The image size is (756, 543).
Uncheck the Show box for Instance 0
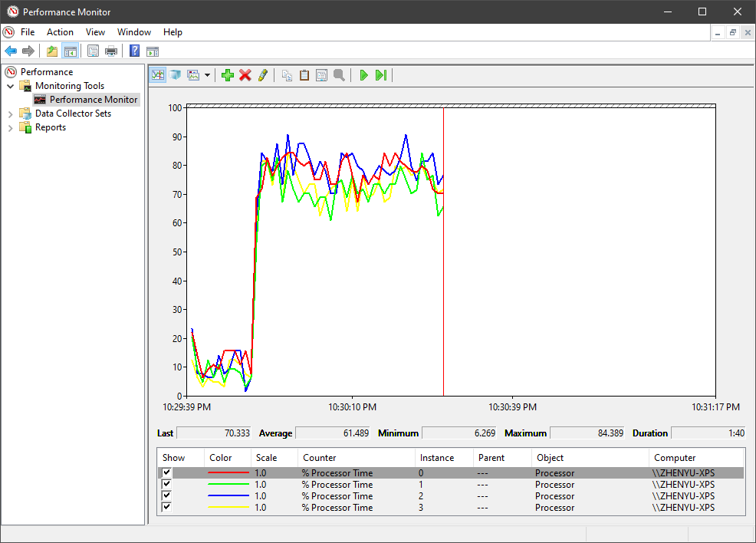(166, 473)
